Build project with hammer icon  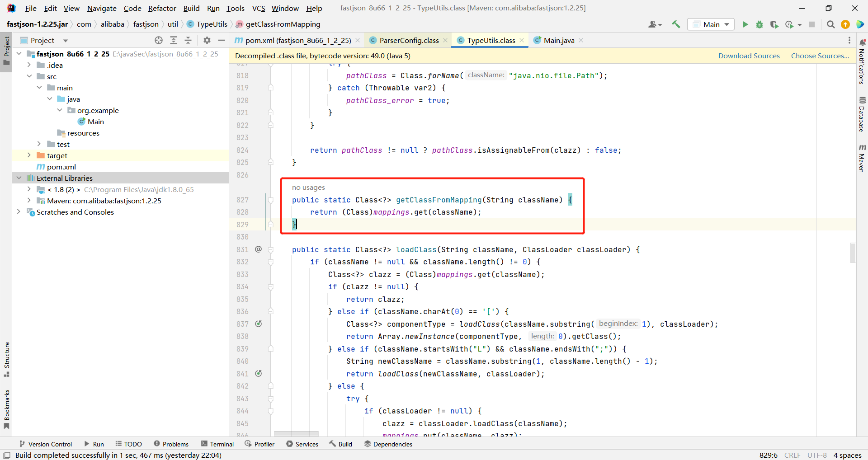pos(676,24)
